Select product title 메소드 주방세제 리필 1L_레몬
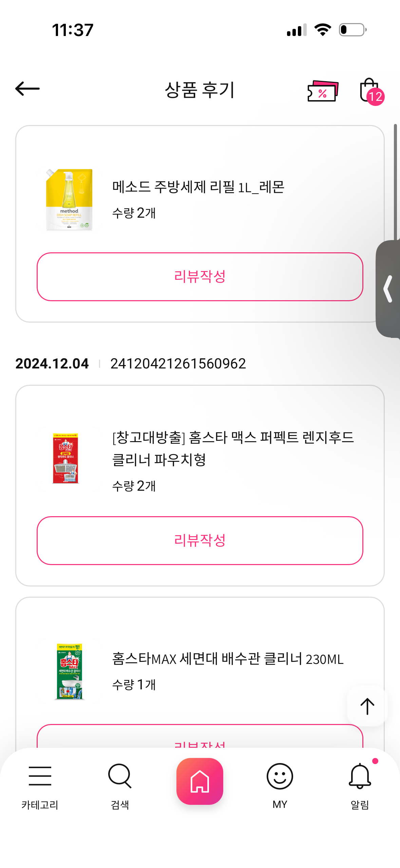The width and height of the screenshot is (400, 868). [198, 187]
